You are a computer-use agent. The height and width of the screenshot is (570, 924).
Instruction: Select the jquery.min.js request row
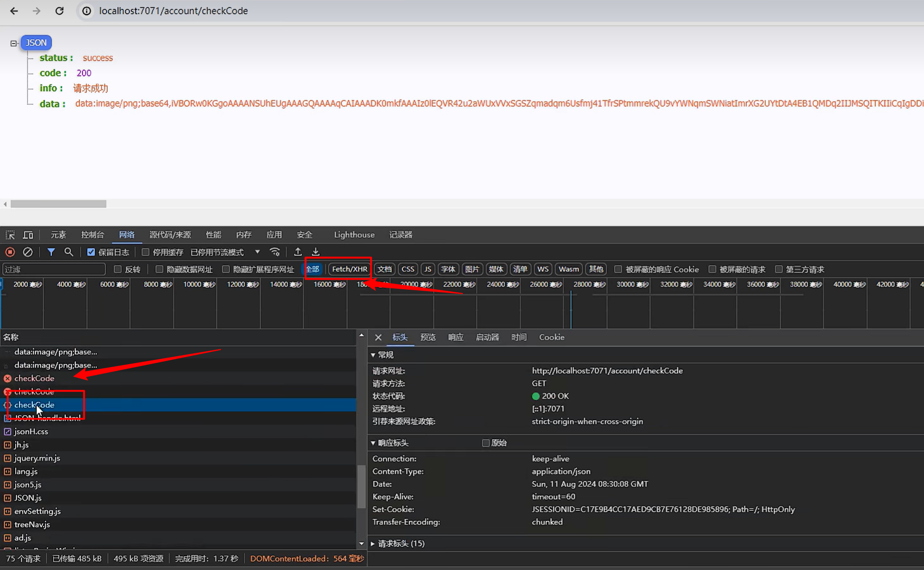(37, 458)
